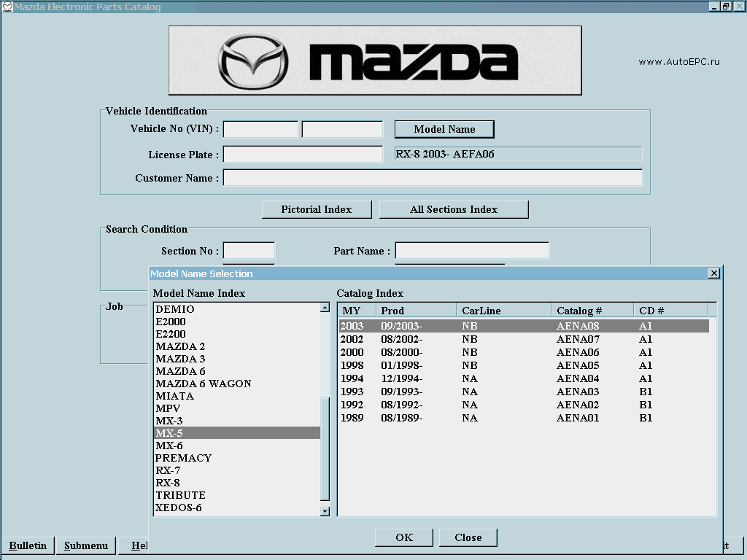Click the model list scroll up arrow
Viewport: 747px width, 560px height.
[325, 308]
